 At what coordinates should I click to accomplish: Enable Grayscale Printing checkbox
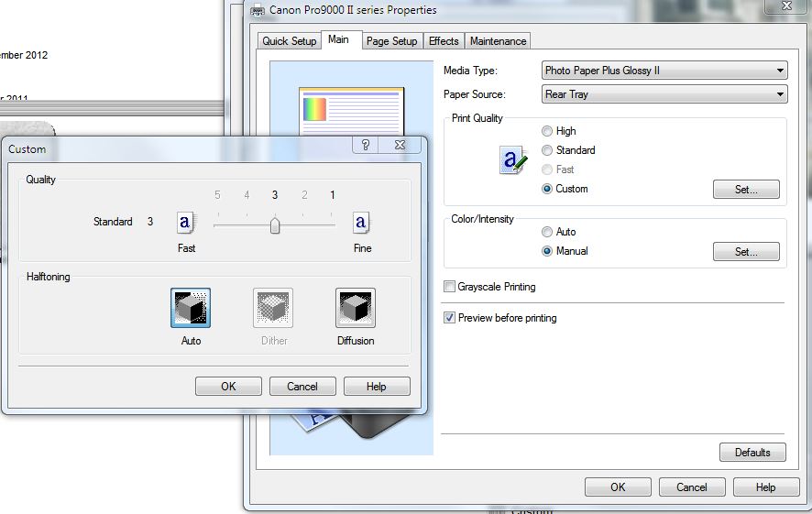(449, 286)
